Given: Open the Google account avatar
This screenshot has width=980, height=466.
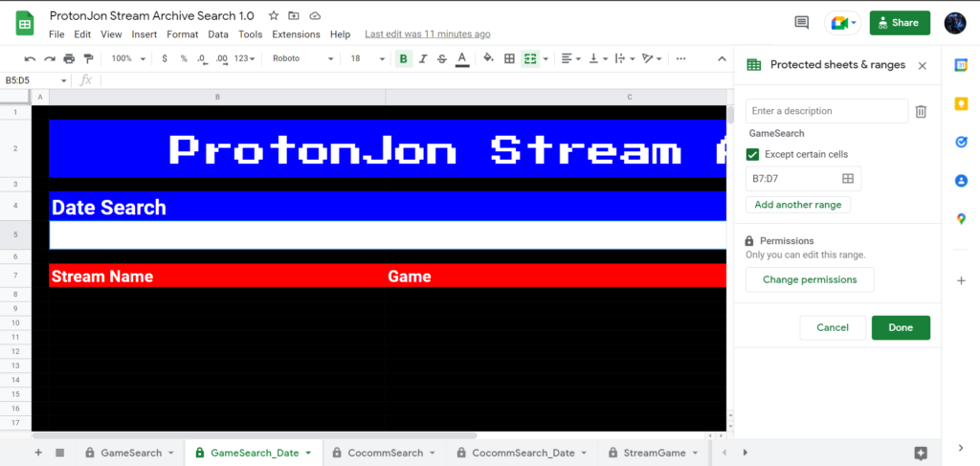Looking at the screenshot, I should point(955,23).
